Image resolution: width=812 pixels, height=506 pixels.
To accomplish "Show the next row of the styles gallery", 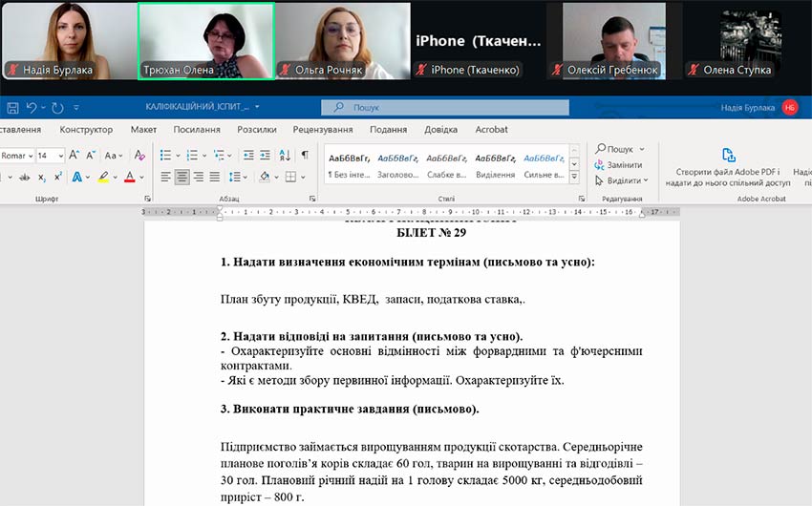I will [574, 164].
